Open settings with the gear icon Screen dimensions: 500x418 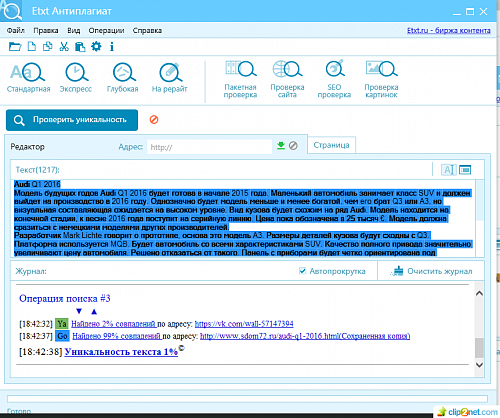coord(96,46)
